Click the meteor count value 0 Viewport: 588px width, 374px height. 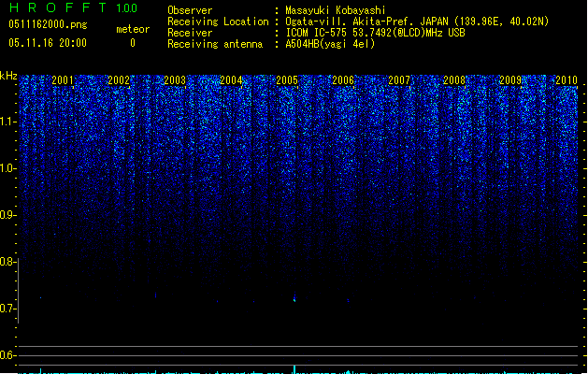pos(133,43)
